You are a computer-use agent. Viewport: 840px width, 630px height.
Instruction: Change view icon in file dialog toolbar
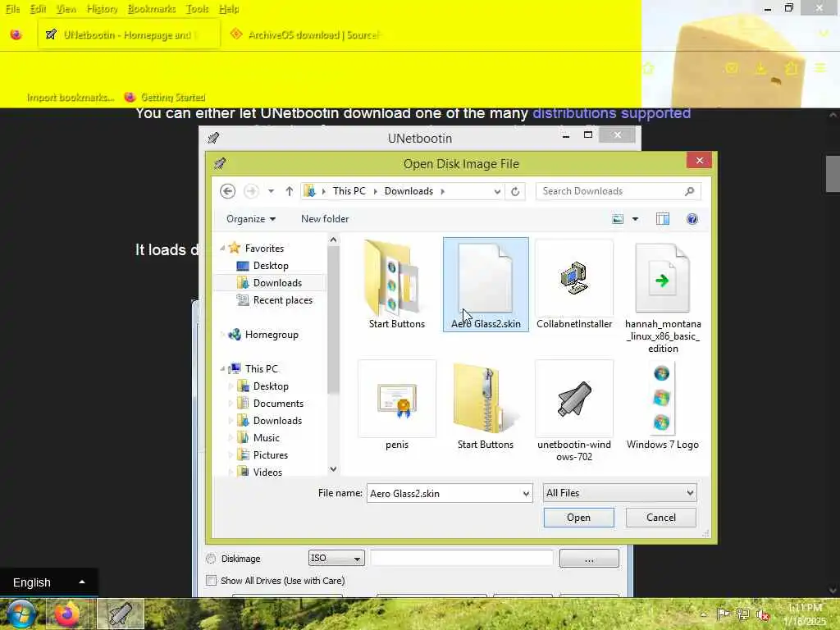tap(618, 219)
